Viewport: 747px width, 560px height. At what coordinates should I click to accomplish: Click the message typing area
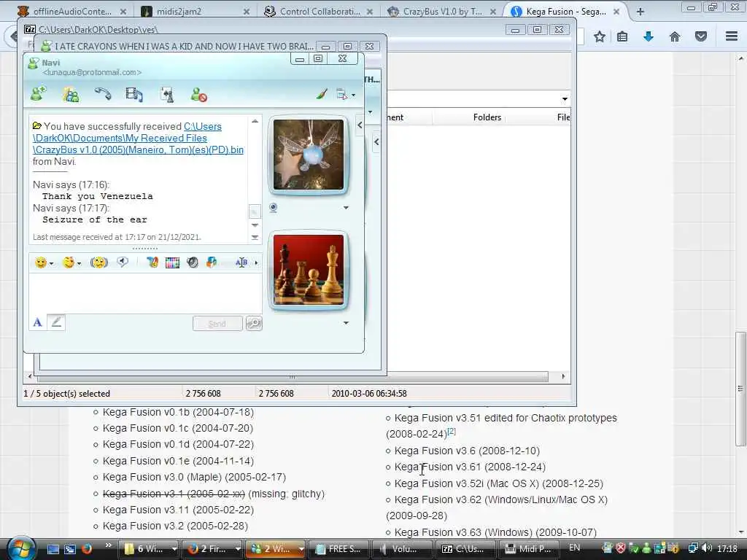pos(145,293)
